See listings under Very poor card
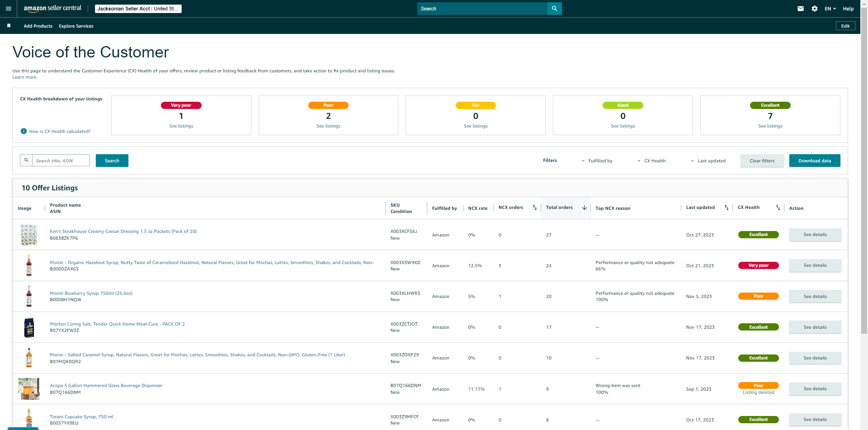 [181, 126]
